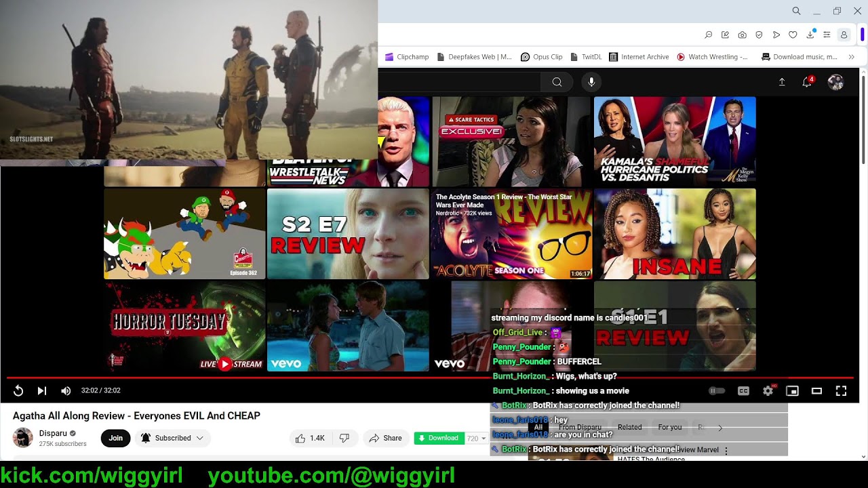868x488 pixels.
Task: Select the For you filter chip
Action: click(x=670, y=427)
